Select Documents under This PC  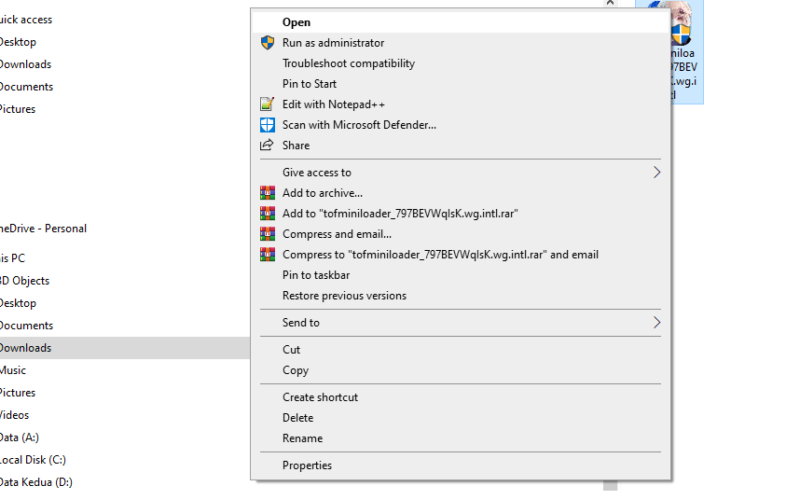tap(26, 326)
